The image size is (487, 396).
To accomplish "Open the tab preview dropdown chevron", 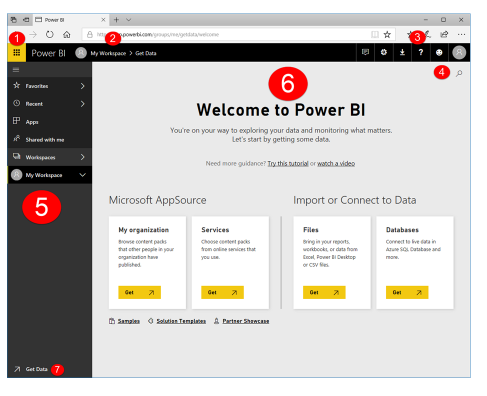I will [129, 20].
